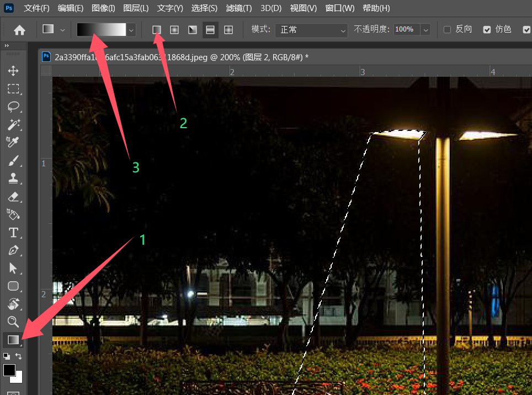Open the 窗口(W) menu

[339, 8]
